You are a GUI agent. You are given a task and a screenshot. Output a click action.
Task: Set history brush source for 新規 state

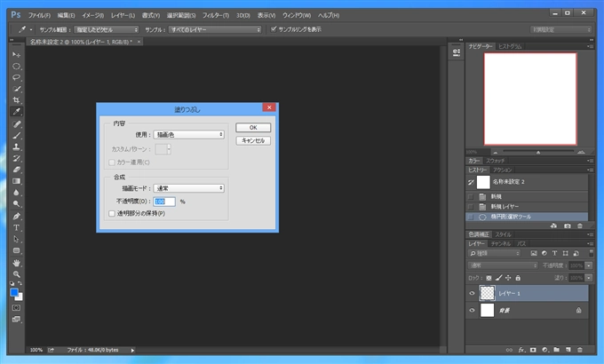(471, 196)
